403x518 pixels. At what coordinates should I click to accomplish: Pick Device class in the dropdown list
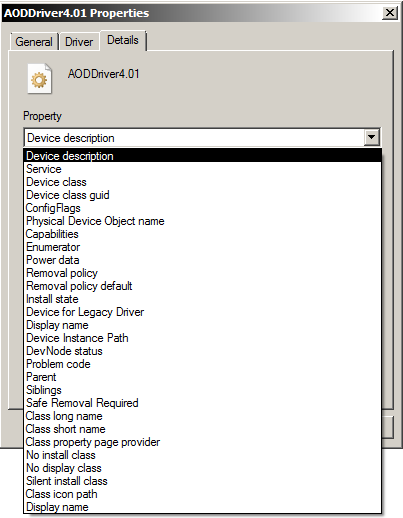point(203,182)
